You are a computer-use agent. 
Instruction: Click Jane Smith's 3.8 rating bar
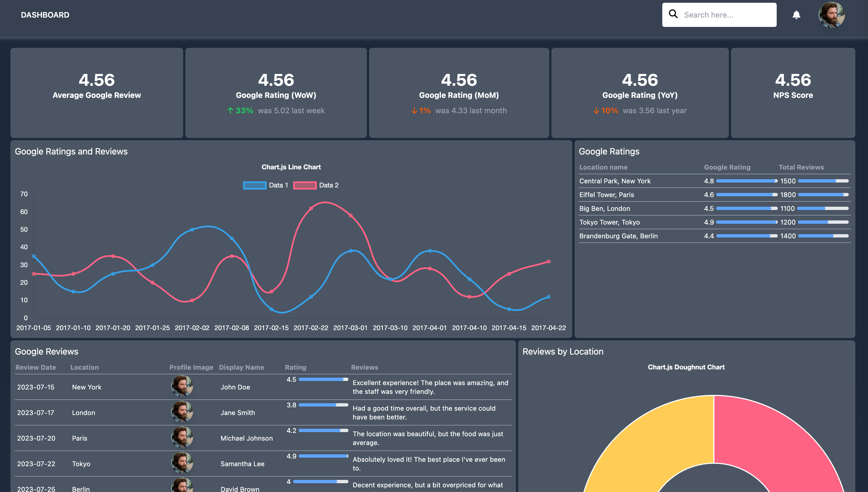[x=323, y=405]
